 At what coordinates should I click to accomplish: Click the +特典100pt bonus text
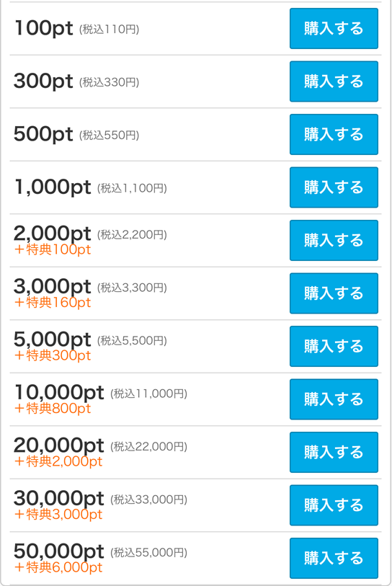(x=53, y=249)
